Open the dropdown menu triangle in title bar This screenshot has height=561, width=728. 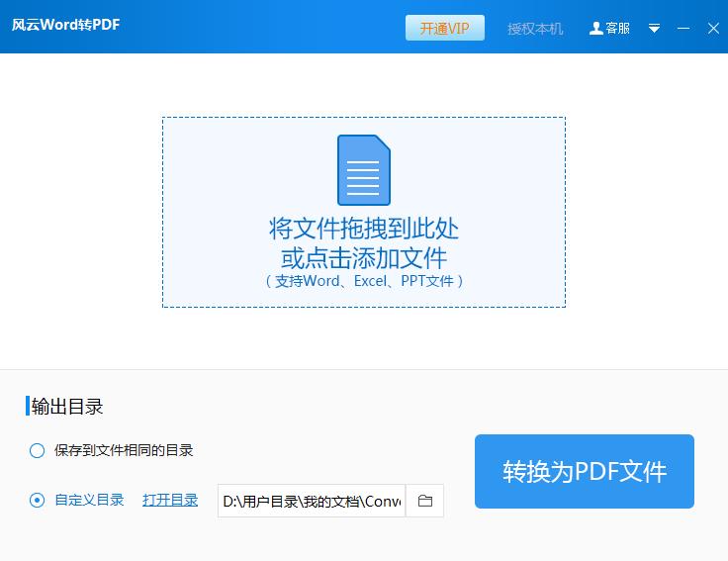pos(654,29)
